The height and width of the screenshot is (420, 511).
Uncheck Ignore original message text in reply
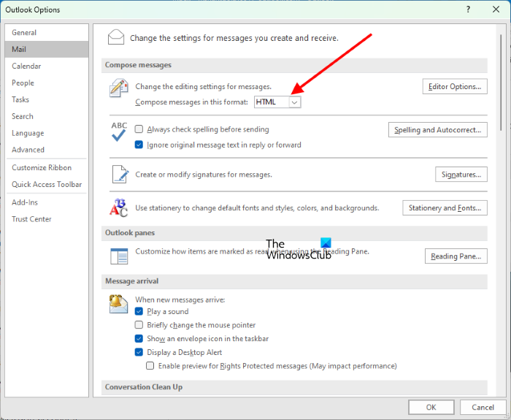(x=139, y=145)
